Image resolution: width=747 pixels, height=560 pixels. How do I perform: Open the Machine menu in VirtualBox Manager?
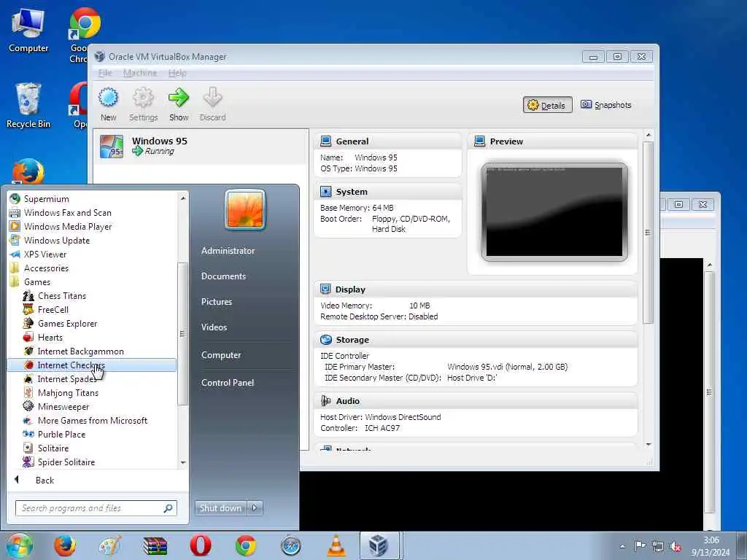(x=140, y=73)
